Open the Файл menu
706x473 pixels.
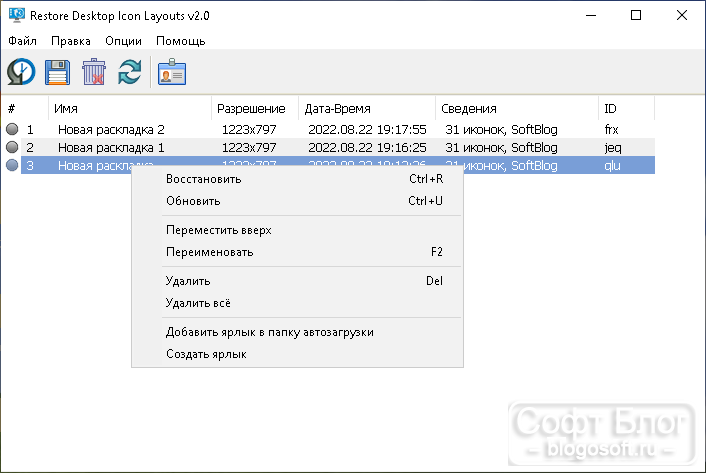tap(22, 41)
